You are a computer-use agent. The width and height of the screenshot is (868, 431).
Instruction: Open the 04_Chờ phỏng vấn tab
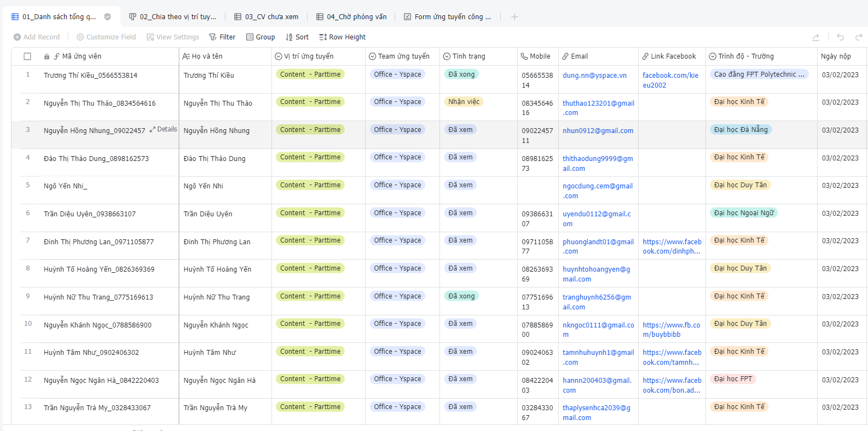[351, 17]
